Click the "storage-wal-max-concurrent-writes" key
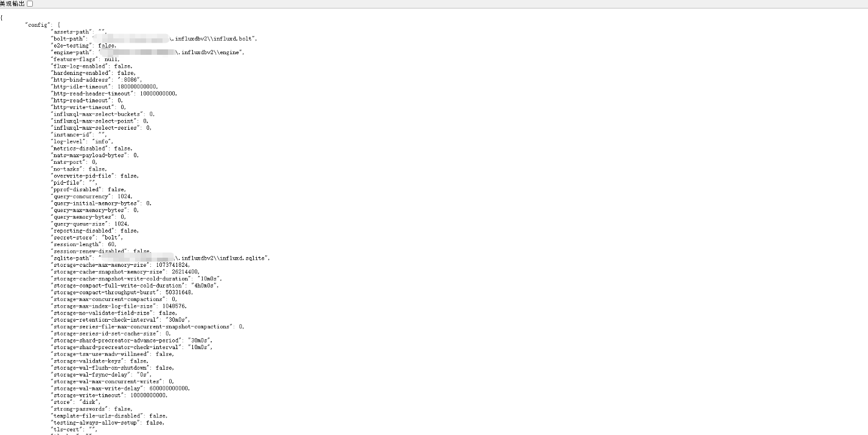Viewport: 868px width, 435px height. tap(107, 381)
